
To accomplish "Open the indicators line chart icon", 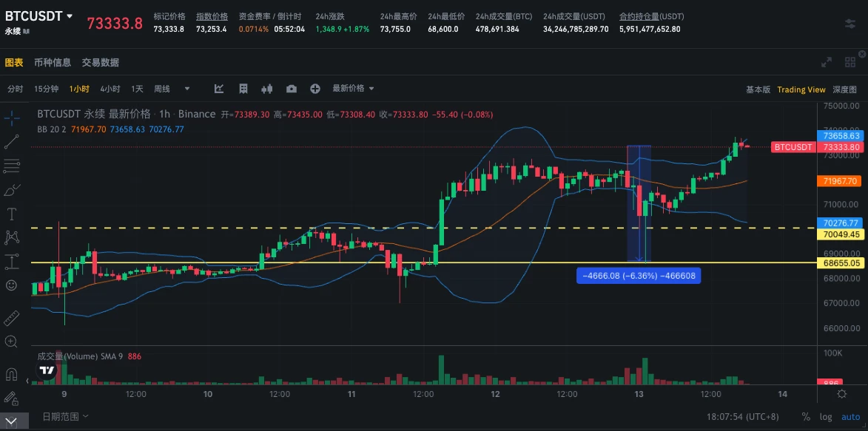I will (219, 89).
